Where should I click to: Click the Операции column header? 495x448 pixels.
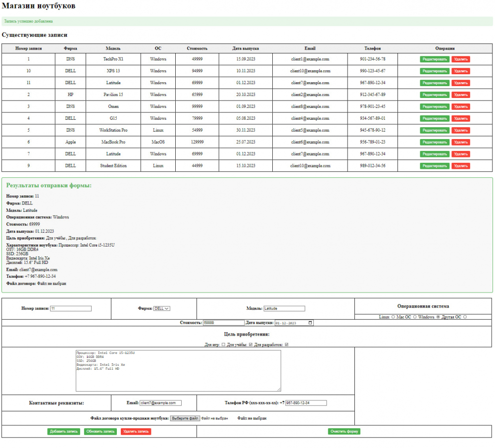[x=445, y=49]
